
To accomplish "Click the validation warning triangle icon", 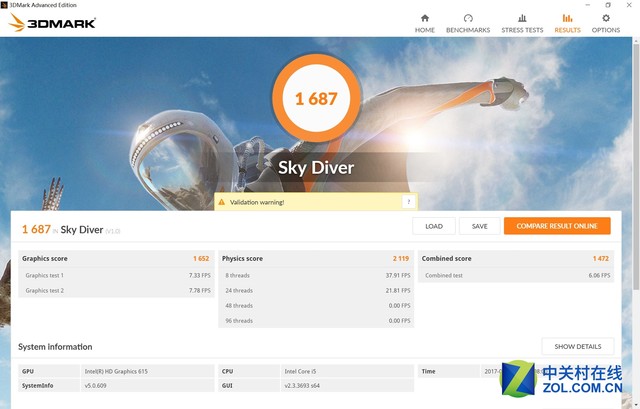I will click(x=222, y=202).
